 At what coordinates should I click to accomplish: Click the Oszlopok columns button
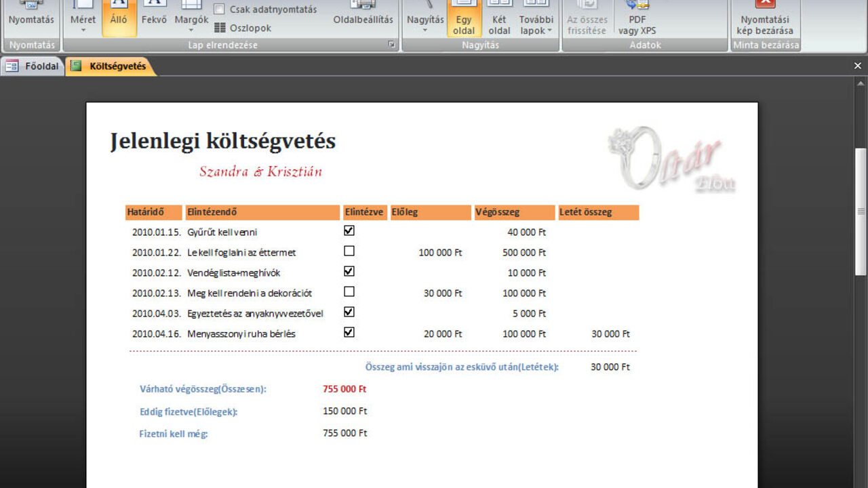(243, 28)
